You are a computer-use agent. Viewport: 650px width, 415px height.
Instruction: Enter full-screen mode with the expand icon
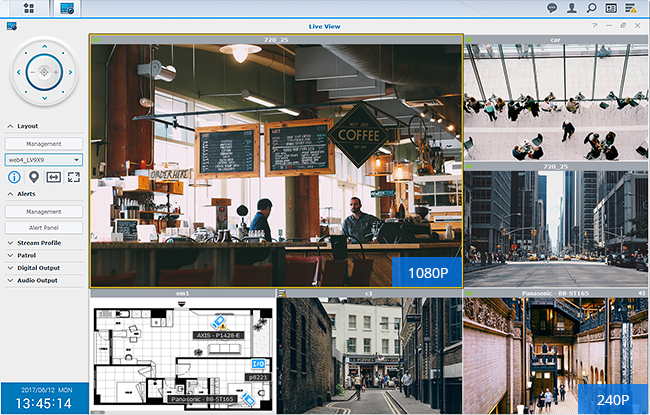pyautogui.click(x=73, y=177)
